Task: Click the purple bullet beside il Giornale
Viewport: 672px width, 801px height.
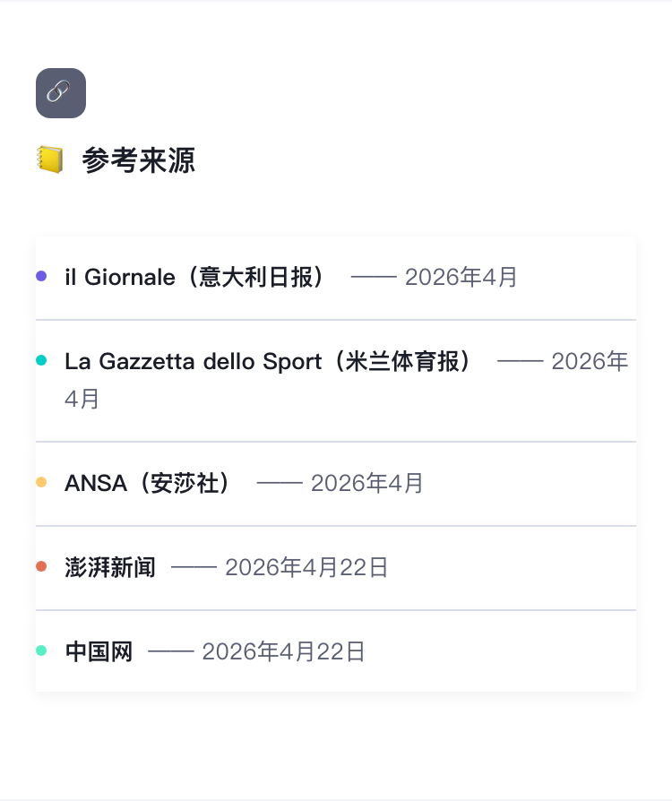Action: tap(41, 277)
